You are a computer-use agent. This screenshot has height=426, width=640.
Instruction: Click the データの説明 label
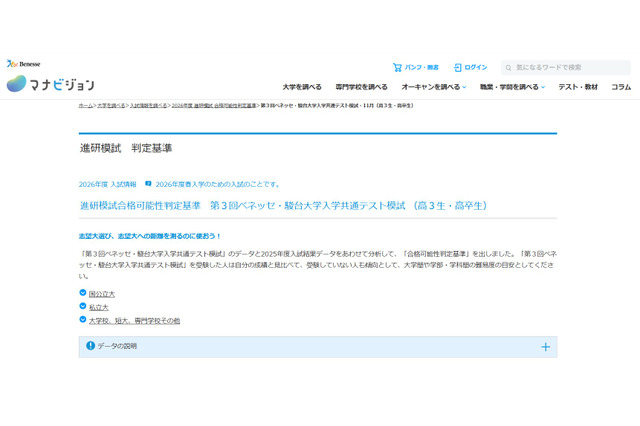(x=117, y=346)
